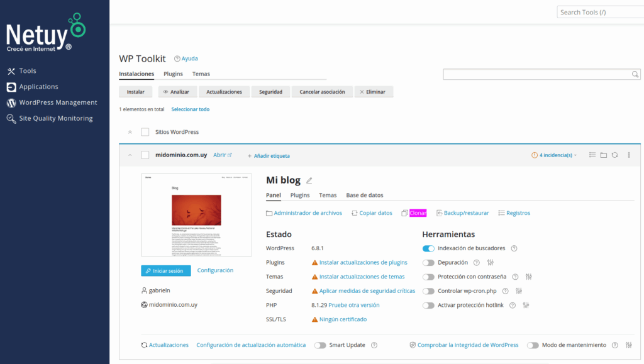Open Backup/restaurar
The width and height of the screenshot is (644, 364).
pyautogui.click(x=462, y=213)
